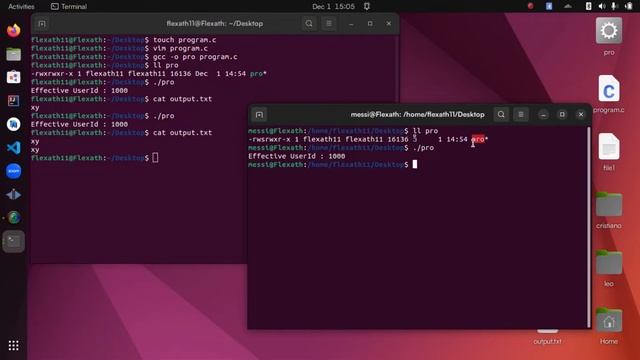The image size is (640, 360).
Task: Open the Home folder on desktop
Action: click(609, 325)
